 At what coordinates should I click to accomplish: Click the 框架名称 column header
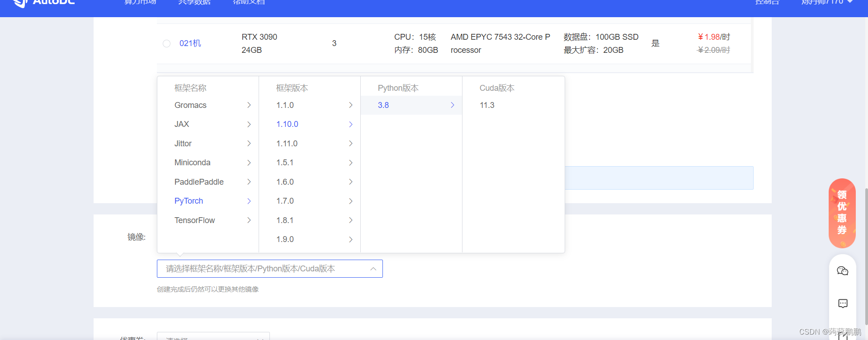tap(190, 88)
